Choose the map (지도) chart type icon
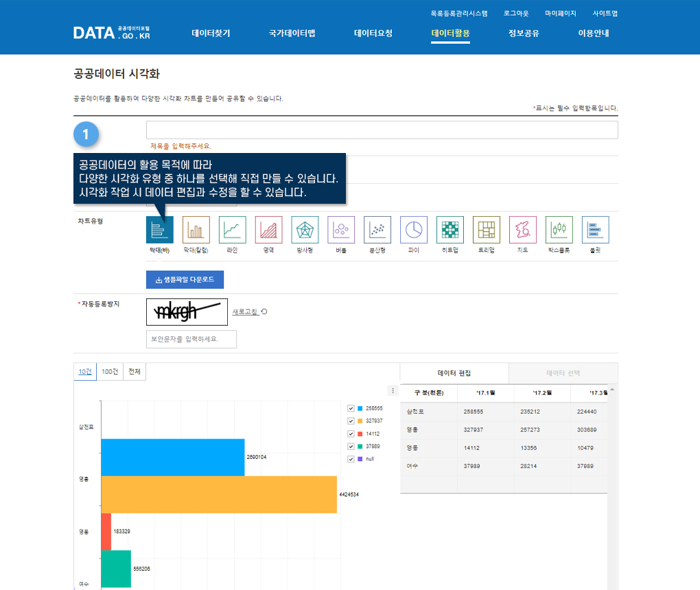Image resolution: width=700 pixels, height=590 pixels. click(x=523, y=230)
